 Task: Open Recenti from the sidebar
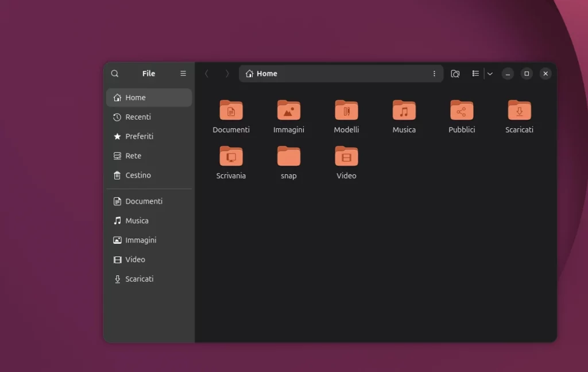point(138,117)
